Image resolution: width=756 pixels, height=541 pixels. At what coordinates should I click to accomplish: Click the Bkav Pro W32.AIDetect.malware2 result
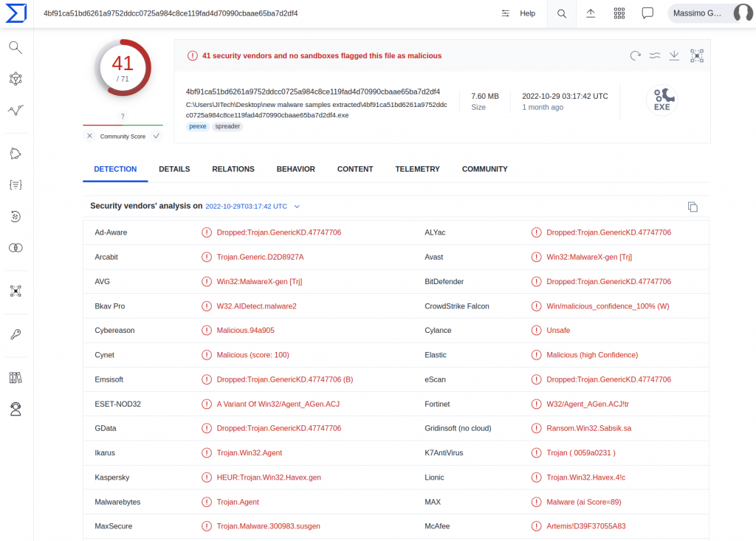256,306
